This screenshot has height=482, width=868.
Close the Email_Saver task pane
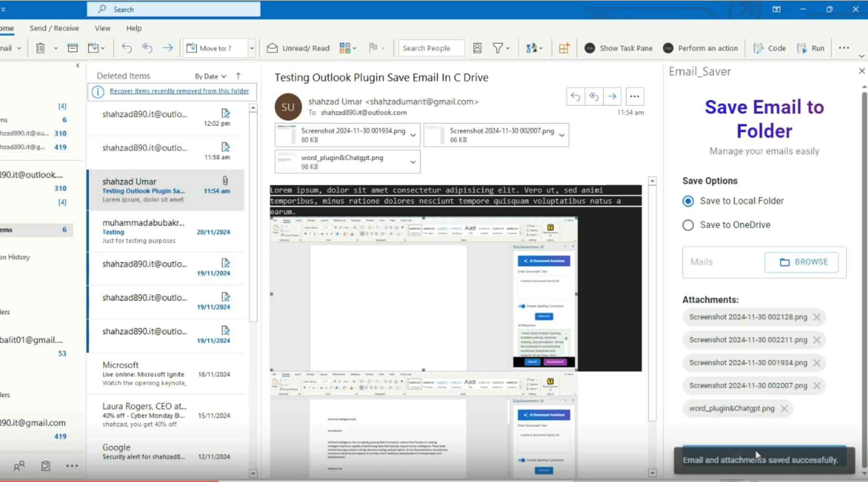(x=862, y=71)
